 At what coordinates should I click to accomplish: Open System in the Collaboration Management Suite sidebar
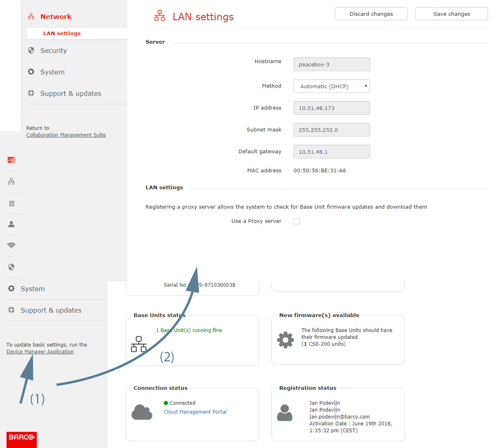click(x=33, y=289)
